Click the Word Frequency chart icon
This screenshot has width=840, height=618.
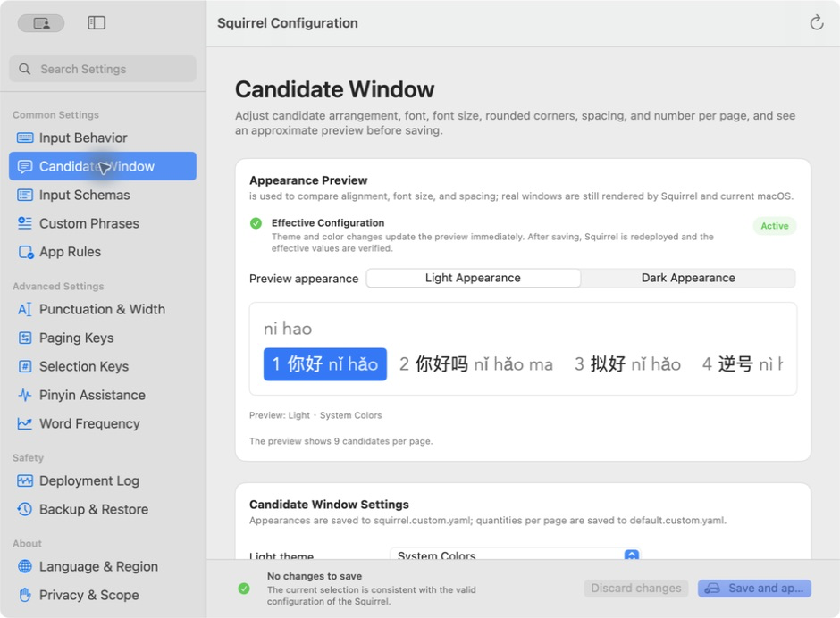(25, 423)
